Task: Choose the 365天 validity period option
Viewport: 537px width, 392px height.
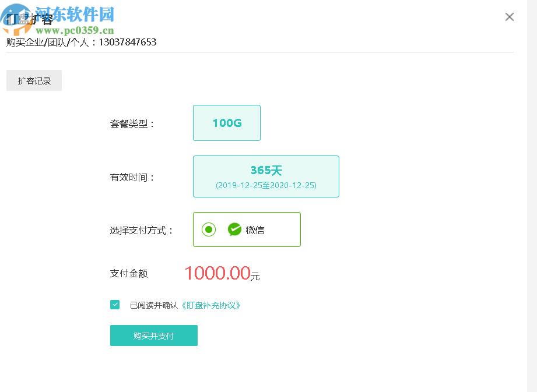Action: pos(266,176)
